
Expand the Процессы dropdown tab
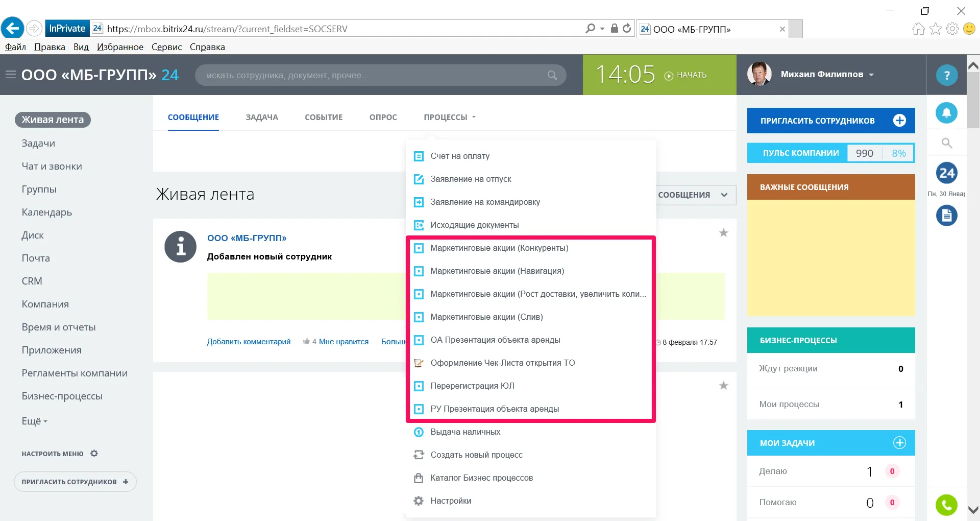pyautogui.click(x=449, y=117)
